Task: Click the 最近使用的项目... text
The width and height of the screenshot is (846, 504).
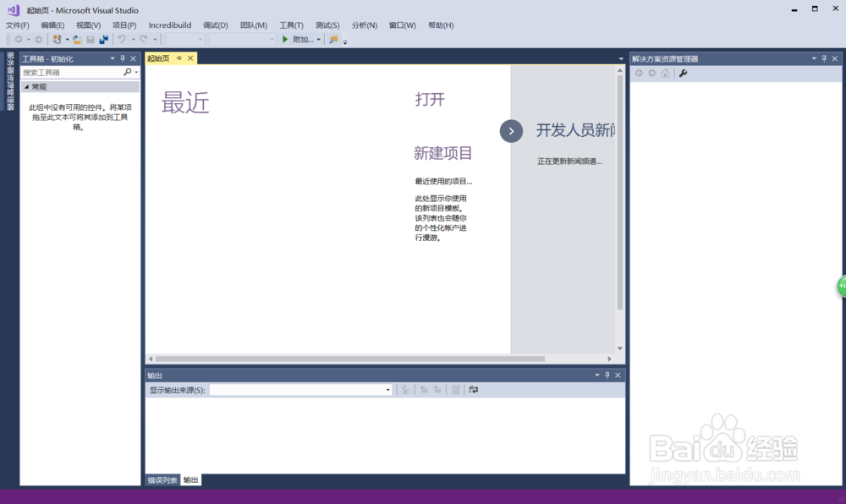Action: click(443, 181)
